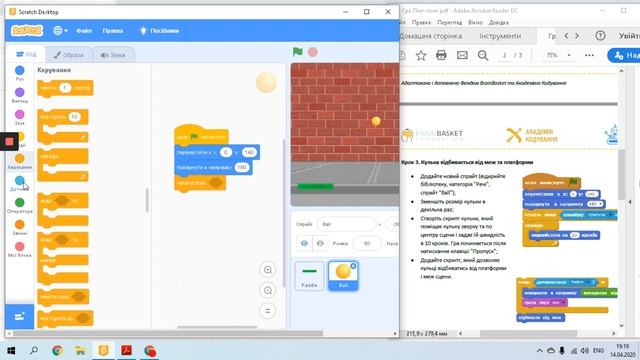Open the Вікно menu in Acrobat Reader

(x=475, y=22)
